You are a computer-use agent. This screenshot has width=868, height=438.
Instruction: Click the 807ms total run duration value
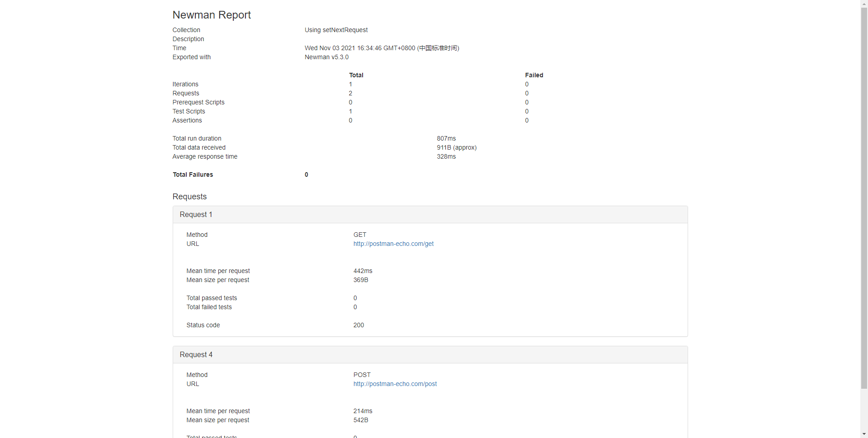coord(446,138)
